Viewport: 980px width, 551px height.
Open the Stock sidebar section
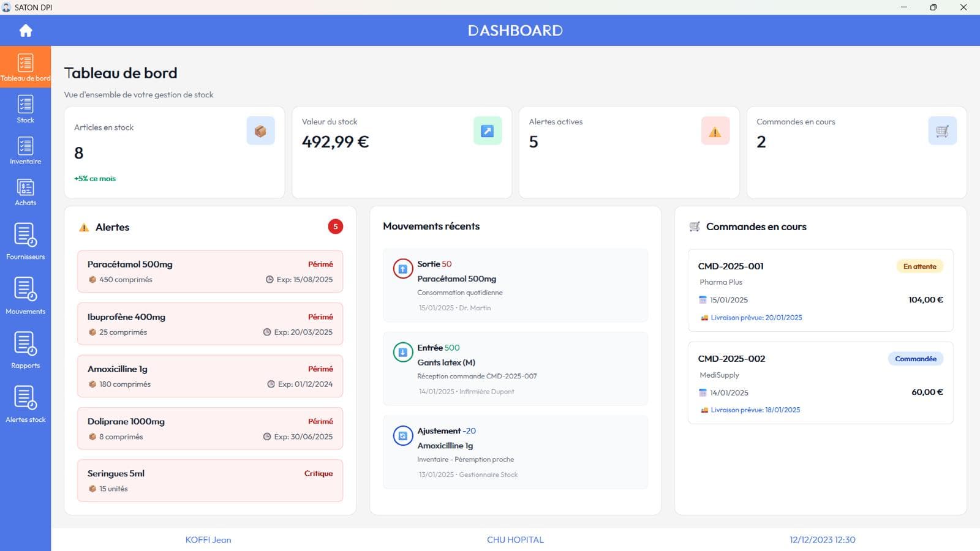tap(25, 110)
